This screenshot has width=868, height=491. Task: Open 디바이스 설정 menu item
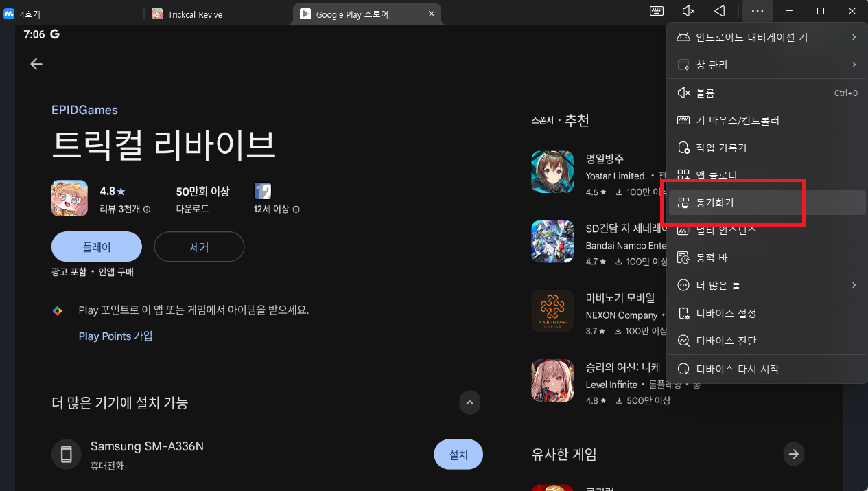(x=767, y=313)
